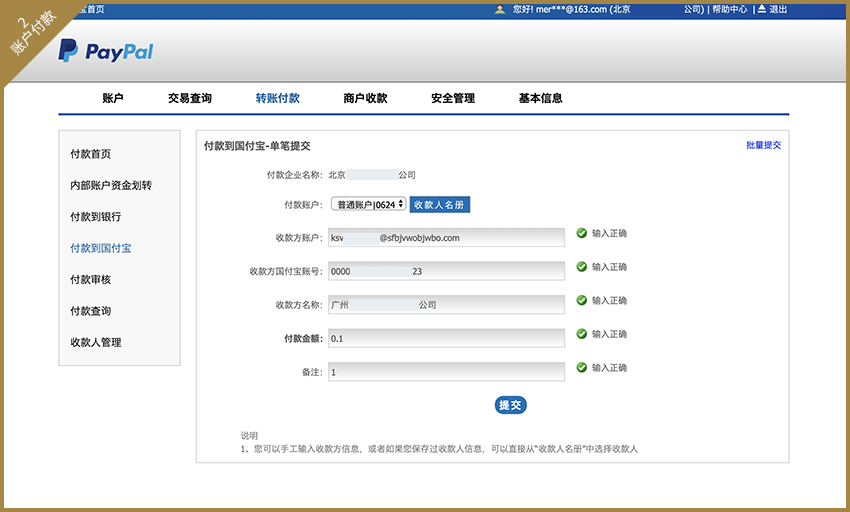Click green check icon beside 备注 field
This screenshot has height=512, width=850.
tap(582, 368)
